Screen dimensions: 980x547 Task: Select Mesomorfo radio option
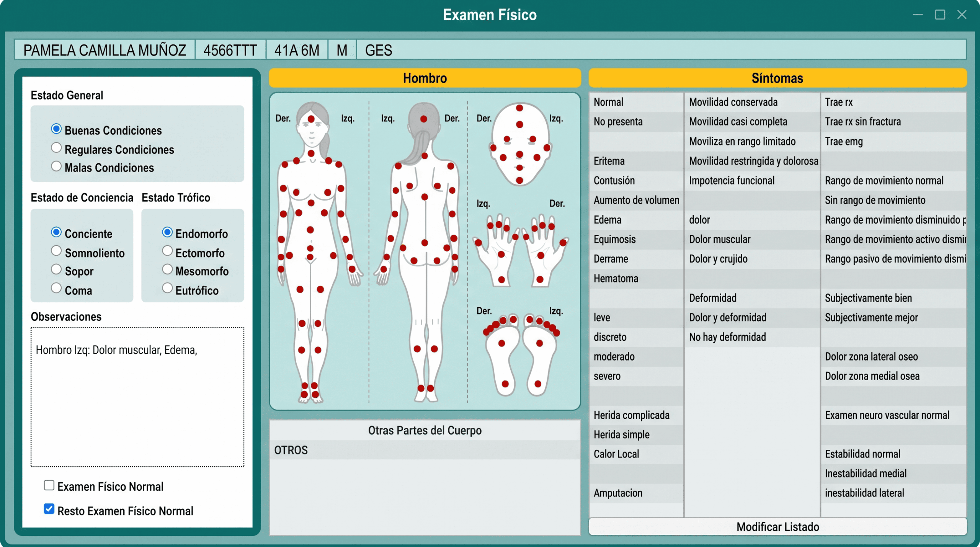tap(167, 269)
